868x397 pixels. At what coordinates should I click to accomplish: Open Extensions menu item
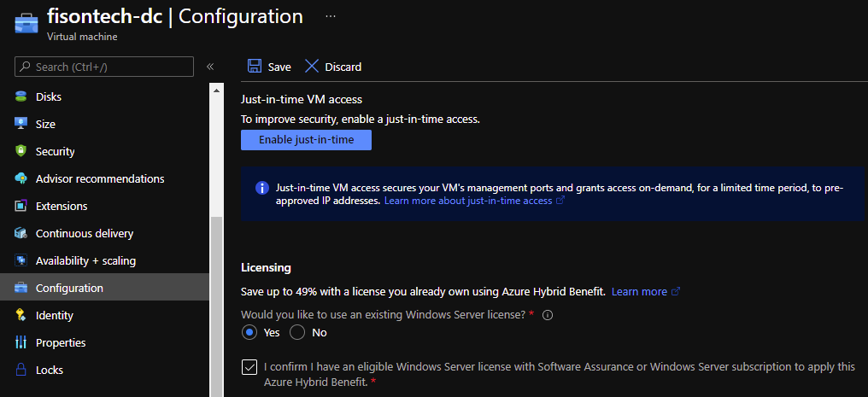click(104, 206)
